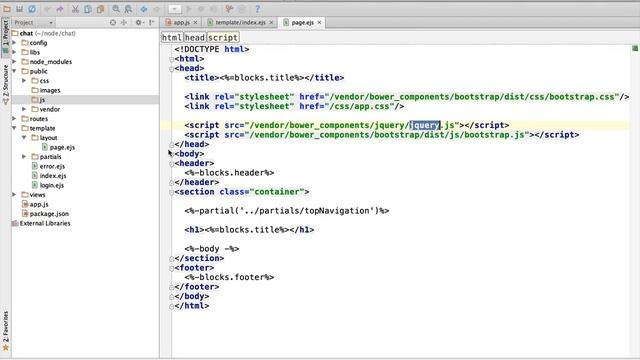Expand the vendor folder arrow
Viewport: 640px width, 360px height.
(24, 109)
